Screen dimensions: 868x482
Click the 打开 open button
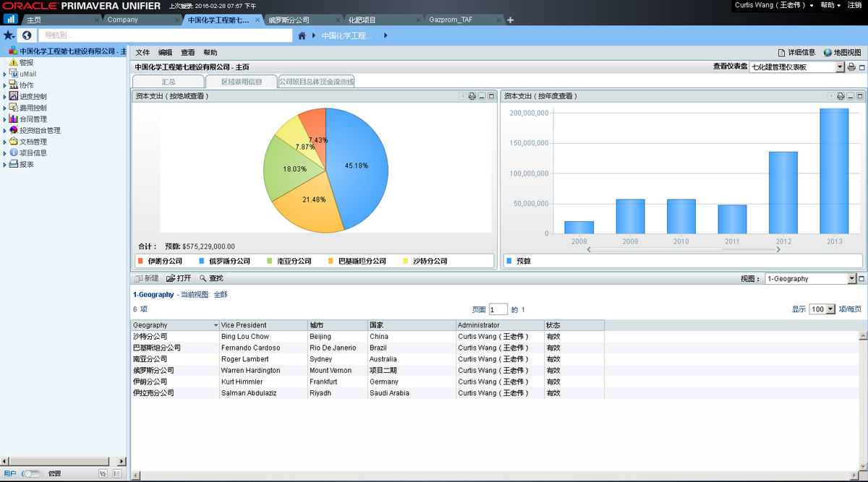[179, 278]
